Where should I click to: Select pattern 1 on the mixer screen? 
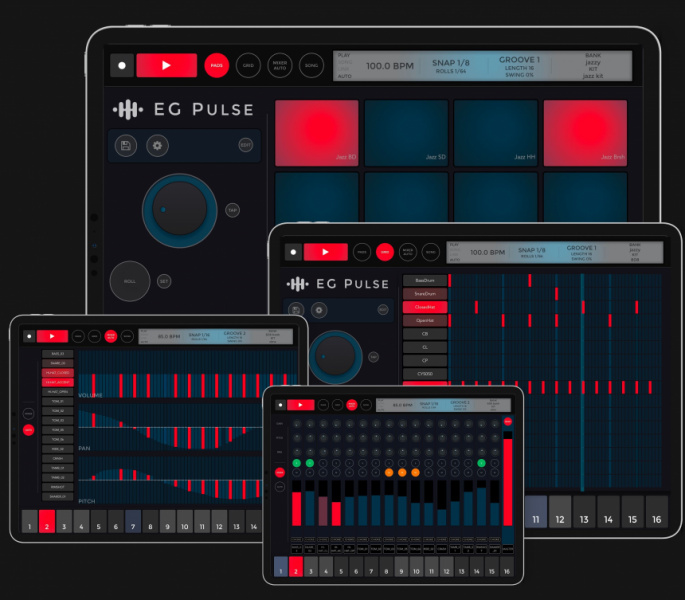point(281,567)
